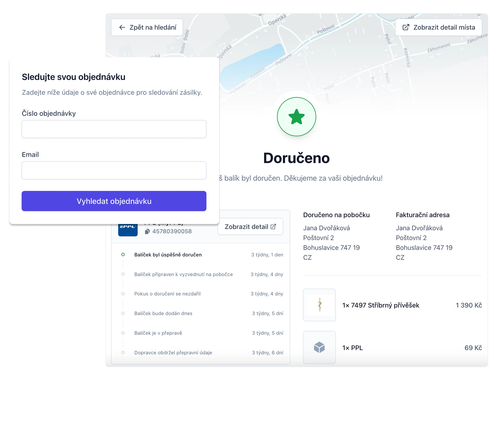Click timeline entry Dopravce obdržel přepravní údaje
498x448 pixels.
click(x=173, y=353)
